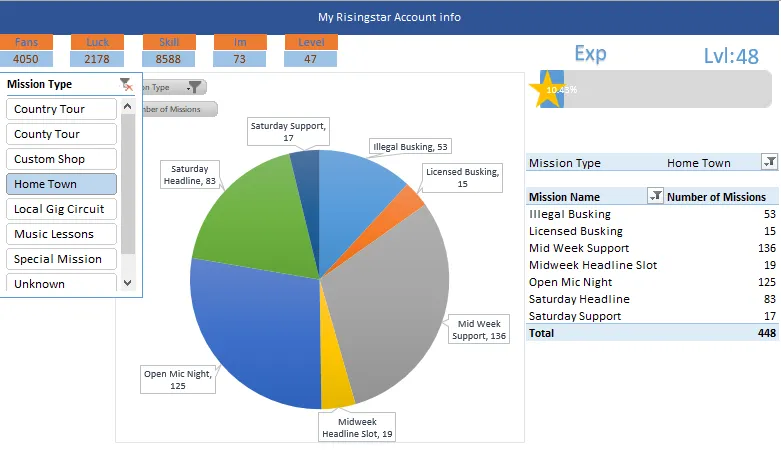781x469 pixels.
Task: Click the Luck value 2178
Action: point(97,59)
